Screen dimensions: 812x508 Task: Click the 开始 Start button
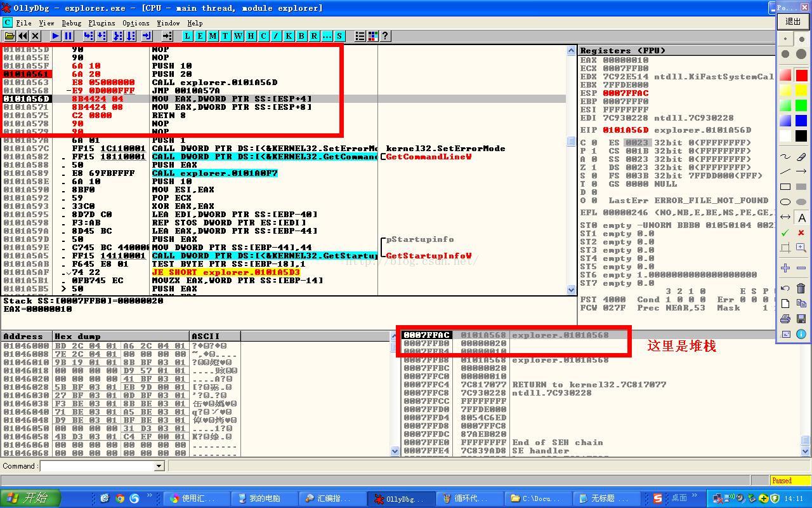[30, 498]
